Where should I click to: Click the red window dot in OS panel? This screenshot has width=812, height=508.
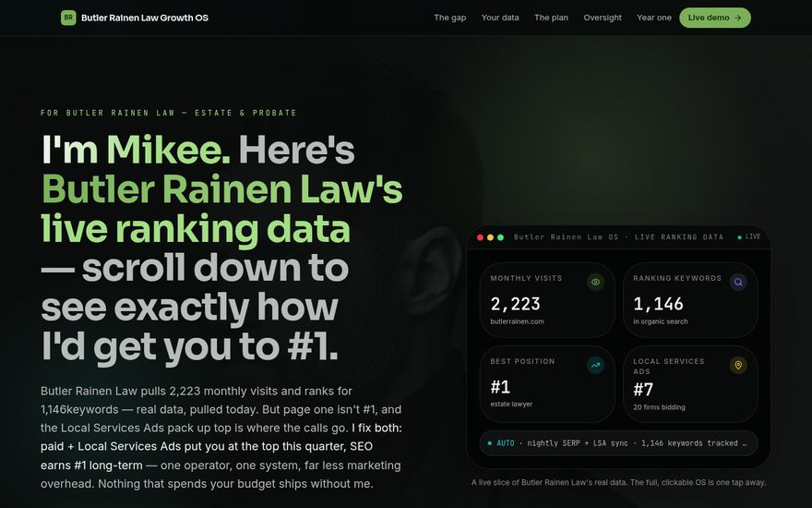coord(480,237)
